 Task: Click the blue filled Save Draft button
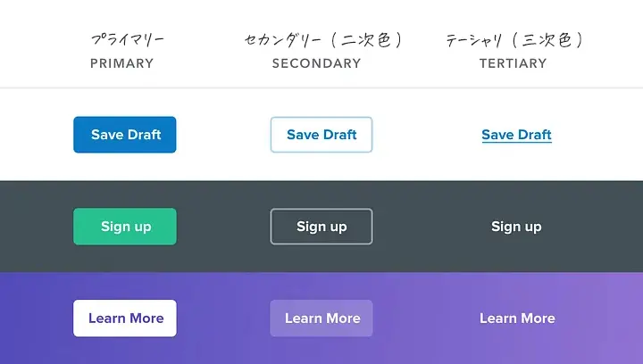pos(125,135)
